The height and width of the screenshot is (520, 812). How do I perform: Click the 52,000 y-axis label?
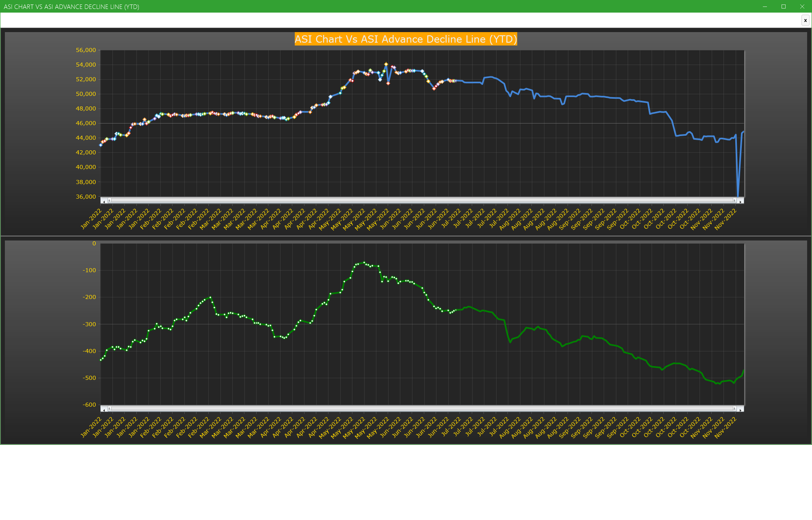pyautogui.click(x=86, y=79)
